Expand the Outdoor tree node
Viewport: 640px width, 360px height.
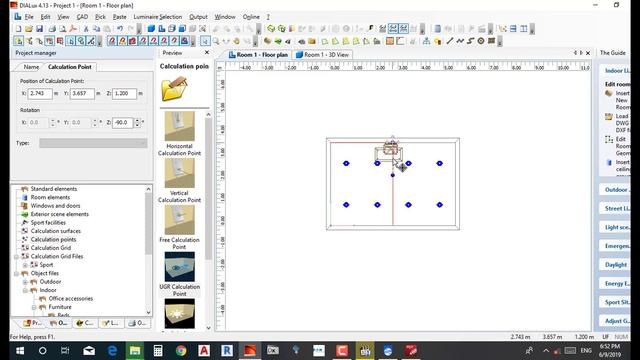25,282
